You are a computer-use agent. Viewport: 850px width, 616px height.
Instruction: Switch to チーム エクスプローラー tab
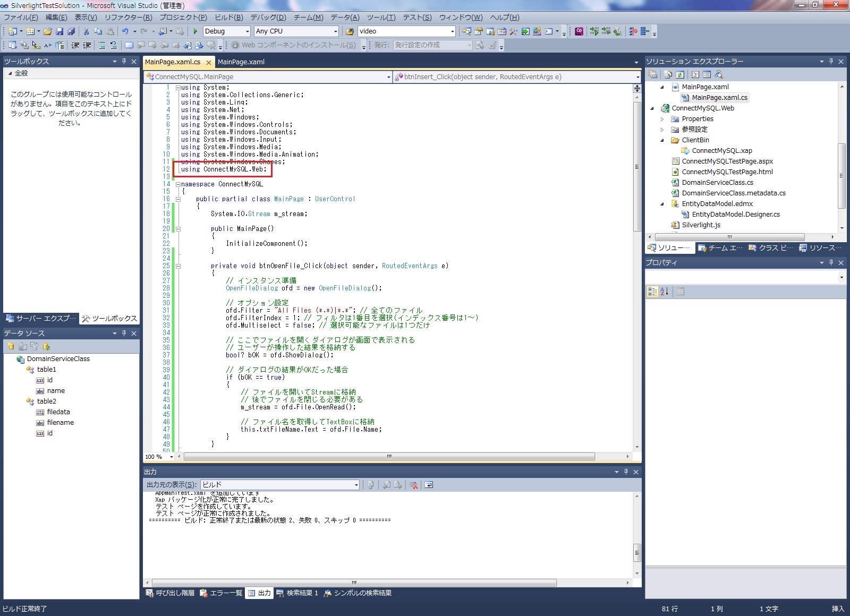click(720, 248)
